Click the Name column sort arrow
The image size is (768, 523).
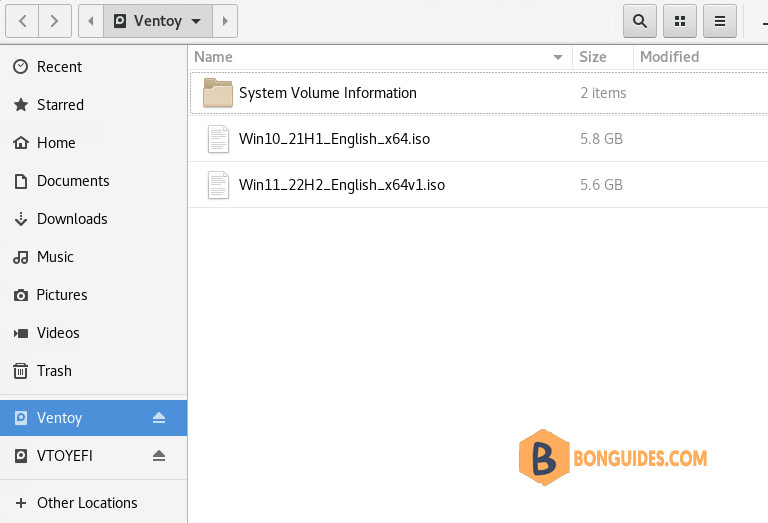tap(557, 57)
